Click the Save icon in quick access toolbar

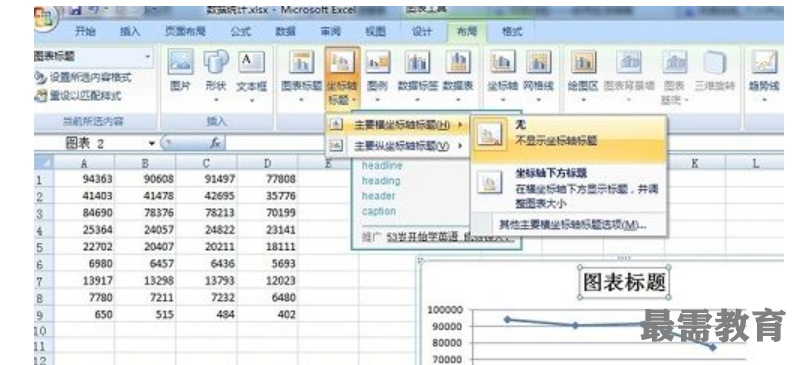pyautogui.click(x=76, y=10)
